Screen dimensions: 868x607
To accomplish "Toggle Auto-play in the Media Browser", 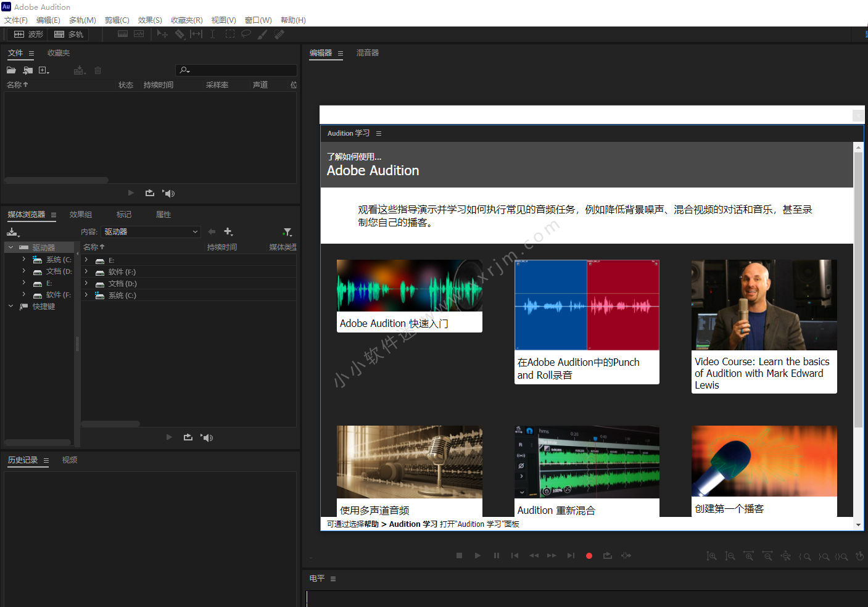I will (x=207, y=437).
